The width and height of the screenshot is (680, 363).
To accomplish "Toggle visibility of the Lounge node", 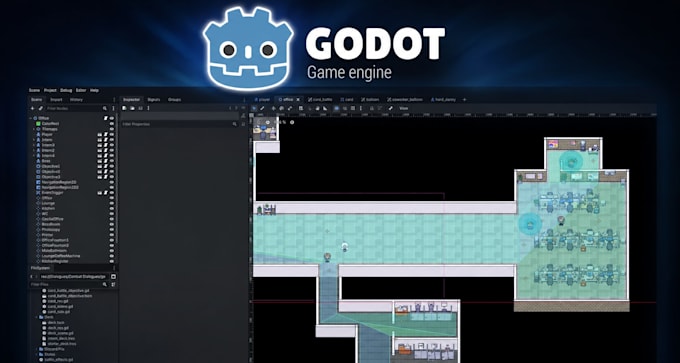I will [x=112, y=203].
